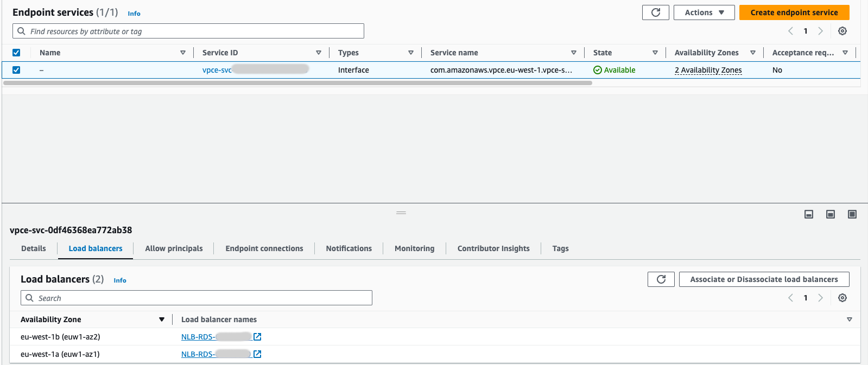Set details pane to small bottom layout
This screenshot has width=868, height=365.
[x=809, y=214]
